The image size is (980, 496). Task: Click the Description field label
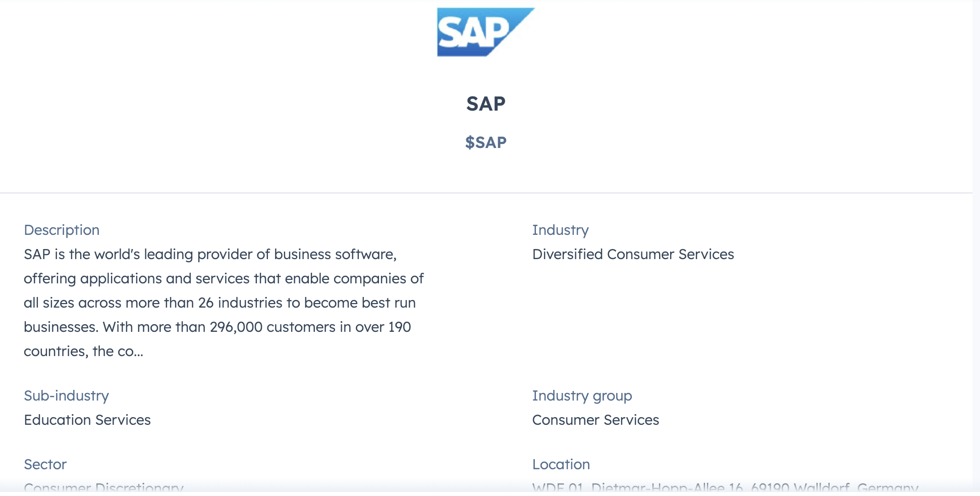pos(62,230)
